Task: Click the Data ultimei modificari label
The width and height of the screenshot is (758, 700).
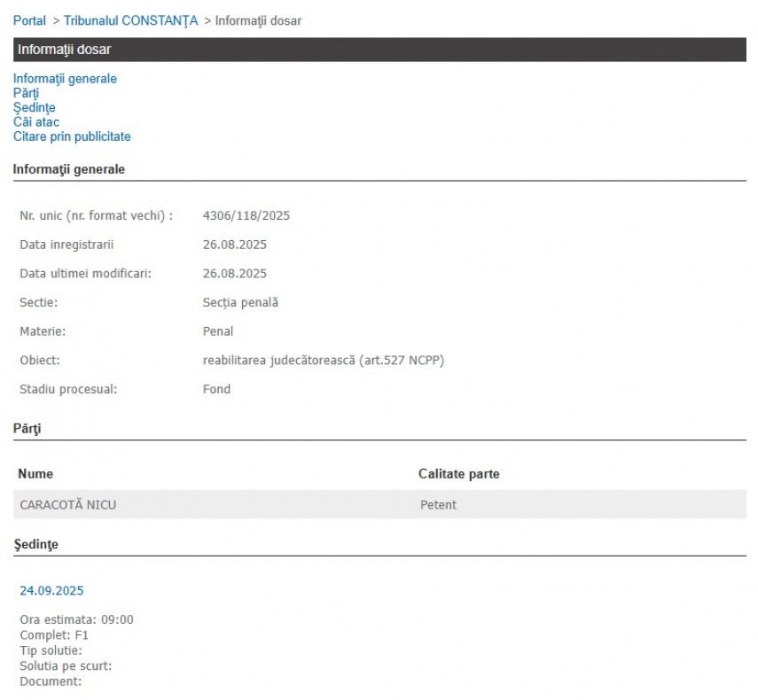Action: 86,274
